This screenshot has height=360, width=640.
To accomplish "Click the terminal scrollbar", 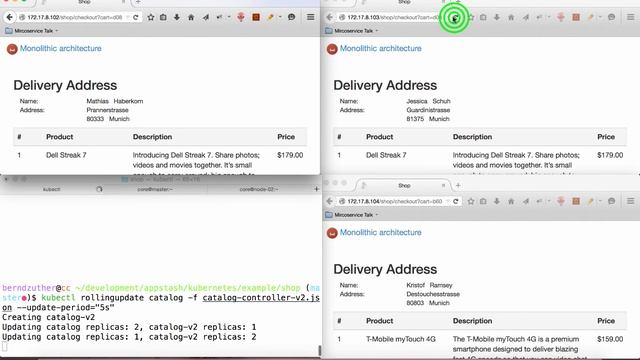I will click(x=320, y=351).
